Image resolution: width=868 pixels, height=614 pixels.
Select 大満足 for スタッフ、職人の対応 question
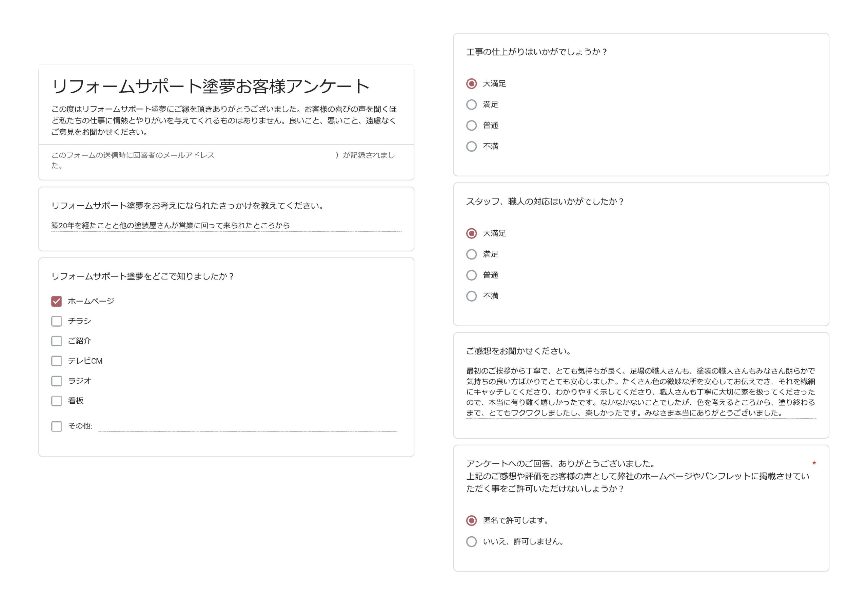[471, 233]
